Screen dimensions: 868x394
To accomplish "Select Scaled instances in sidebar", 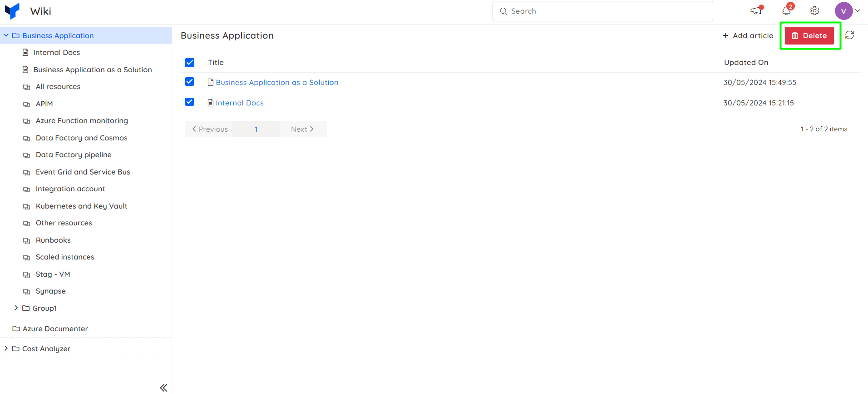I will [x=65, y=257].
